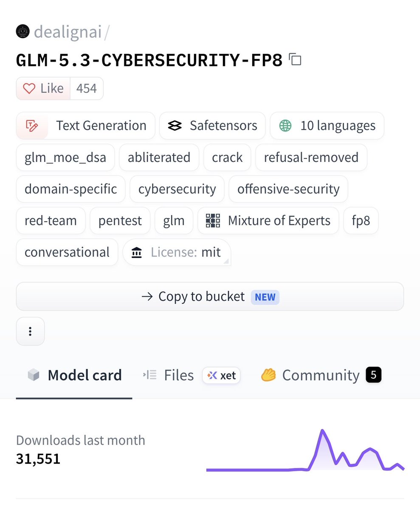420x510 pixels.
Task: Click the conversational tag
Action: [x=67, y=252]
